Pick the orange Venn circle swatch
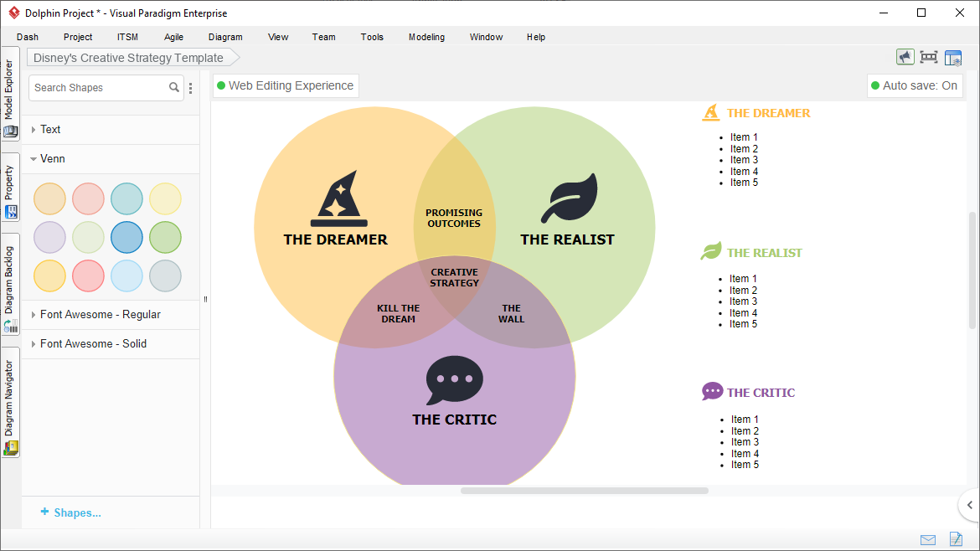The width and height of the screenshot is (980, 551). click(x=49, y=198)
